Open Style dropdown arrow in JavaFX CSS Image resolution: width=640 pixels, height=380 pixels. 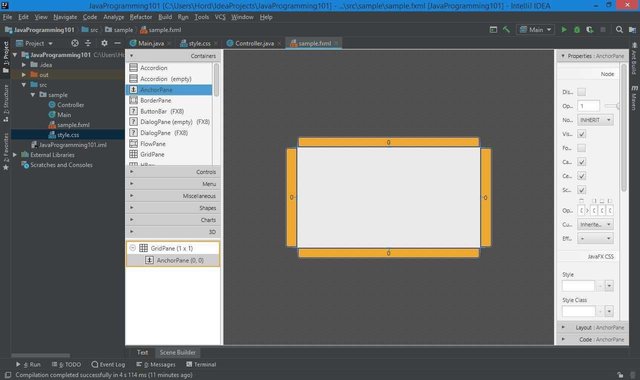point(609,286)
